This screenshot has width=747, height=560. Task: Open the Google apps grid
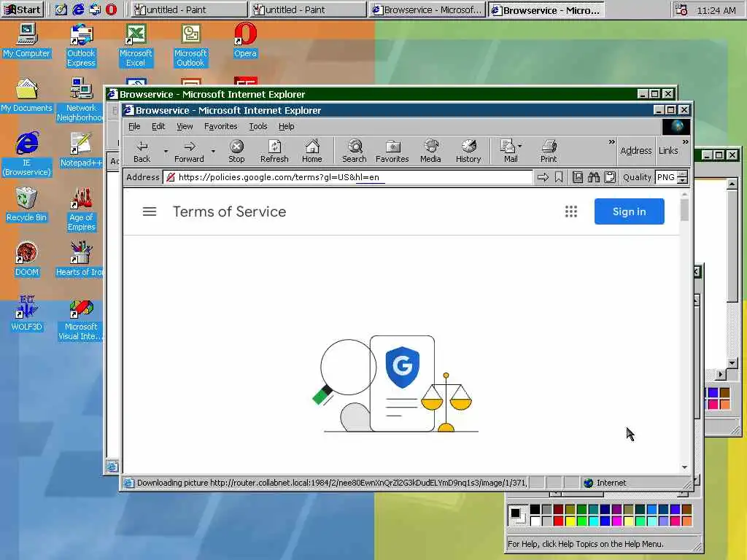point(570,211)
